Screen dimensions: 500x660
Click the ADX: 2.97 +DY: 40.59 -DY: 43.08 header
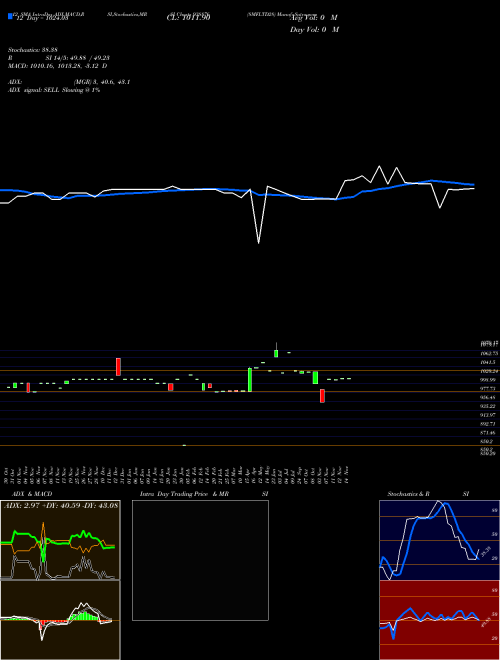[x=61, y=505]
